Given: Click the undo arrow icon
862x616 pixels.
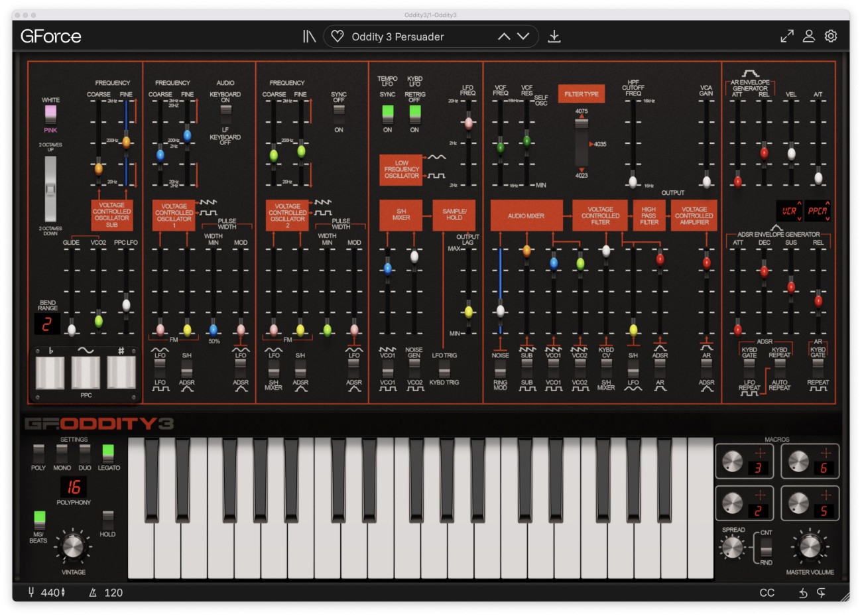Looking at the screenshot, I should [803, 593].
